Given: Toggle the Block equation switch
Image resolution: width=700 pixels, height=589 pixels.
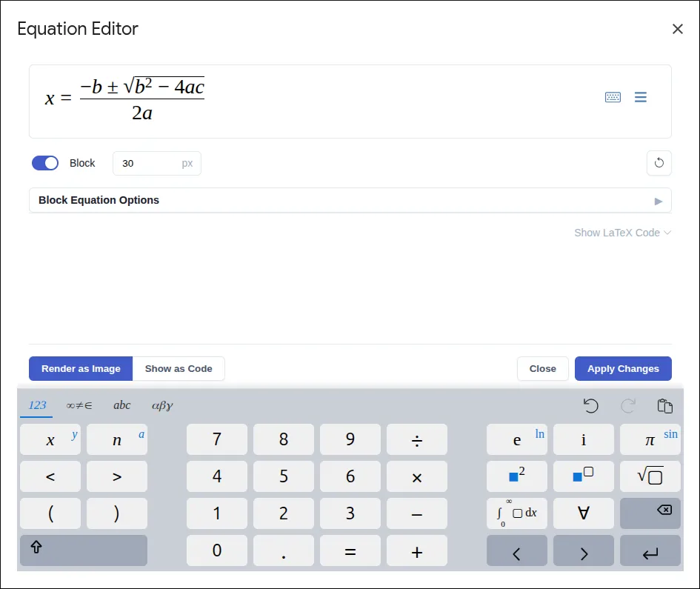Looking at the screenshot, I should 44,163.
